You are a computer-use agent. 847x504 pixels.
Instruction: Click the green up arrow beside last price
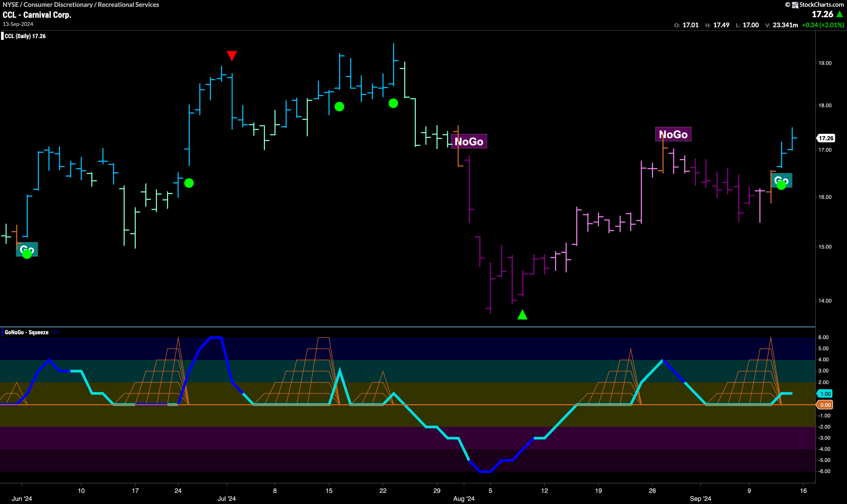(839, 14)
